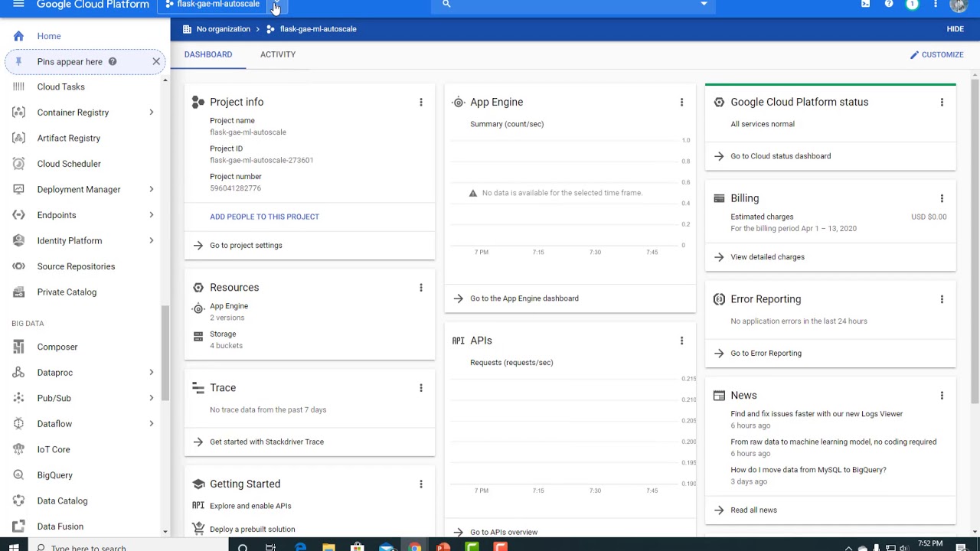The height and width of the screenshot is (551, 980).
Task: Open the App Engine card options menu
Action: (x=681, y=103)
